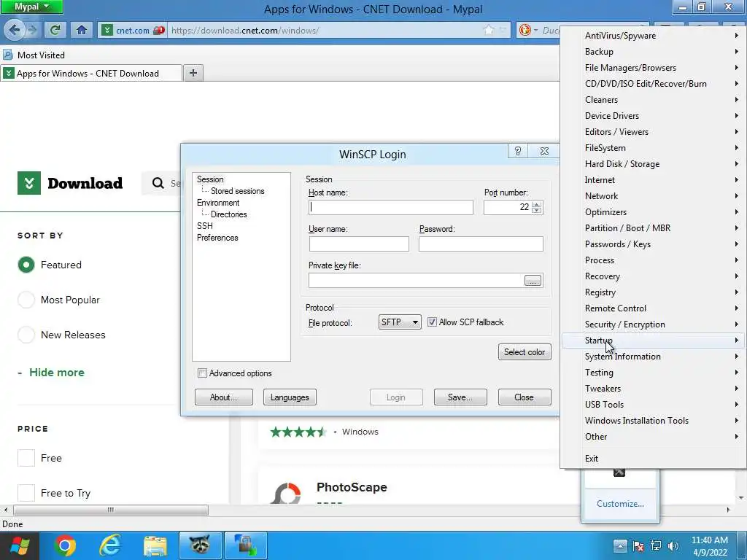Image resolution: width=747 pixels, height=560 pixels.
Task: Launch Internet Explorer from the taskbar
Action: 110,545
